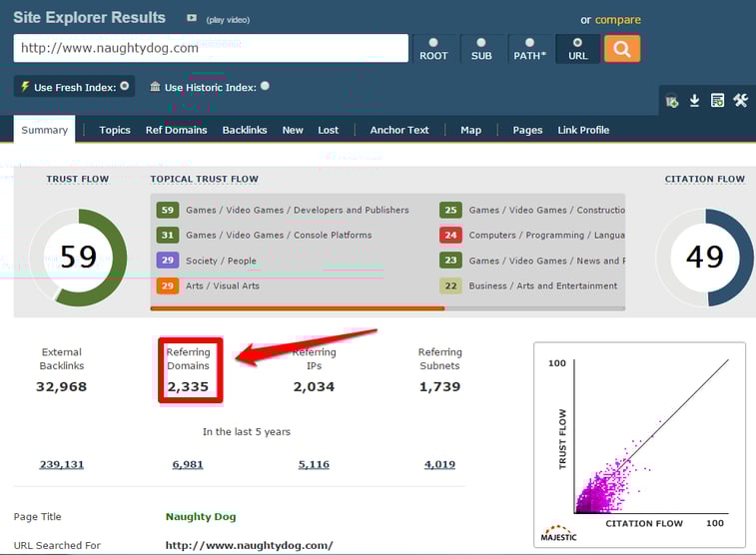Click the Arts / Visual Arts topic
The image size is (756, 555).
pos(223,285)
